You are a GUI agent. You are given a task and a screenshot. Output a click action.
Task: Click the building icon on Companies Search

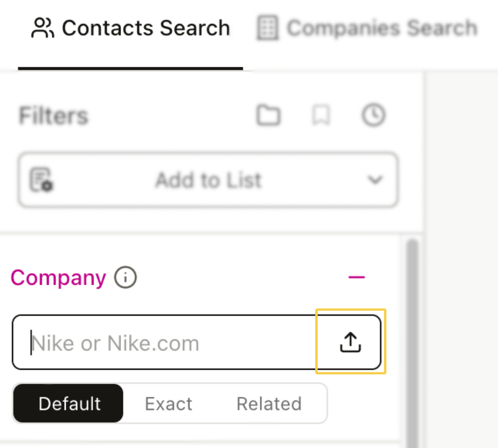click(x=267, y=28)
